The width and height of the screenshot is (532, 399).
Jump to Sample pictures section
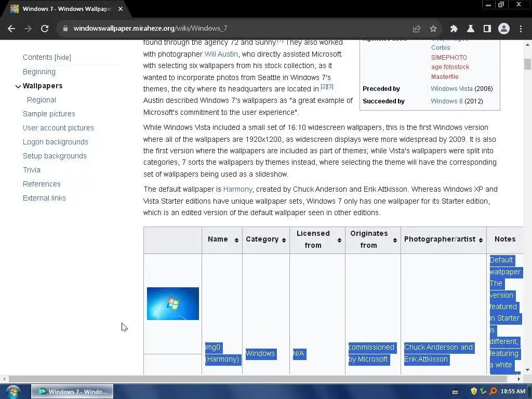click(x=49, y=114)
